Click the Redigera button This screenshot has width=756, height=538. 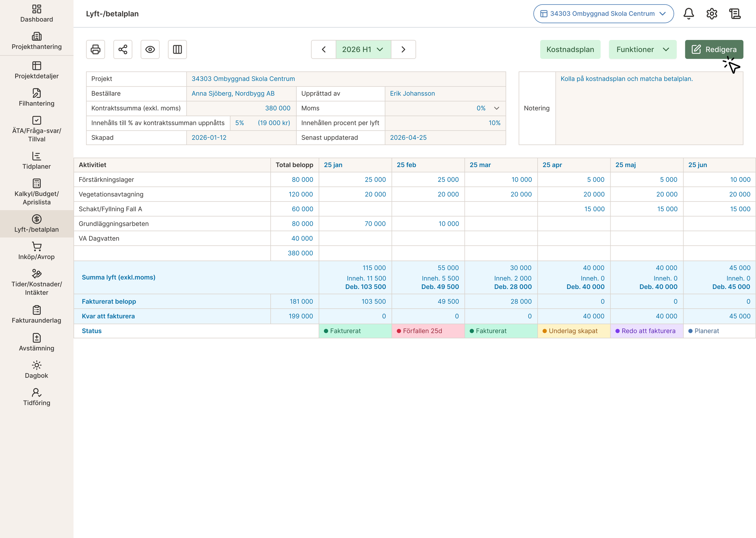[x=714, y=49]
